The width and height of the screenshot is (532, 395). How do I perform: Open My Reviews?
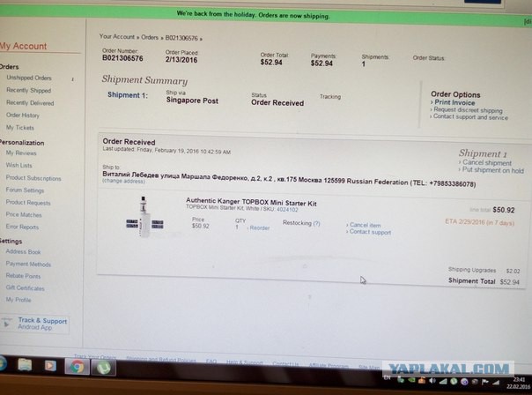20,153
